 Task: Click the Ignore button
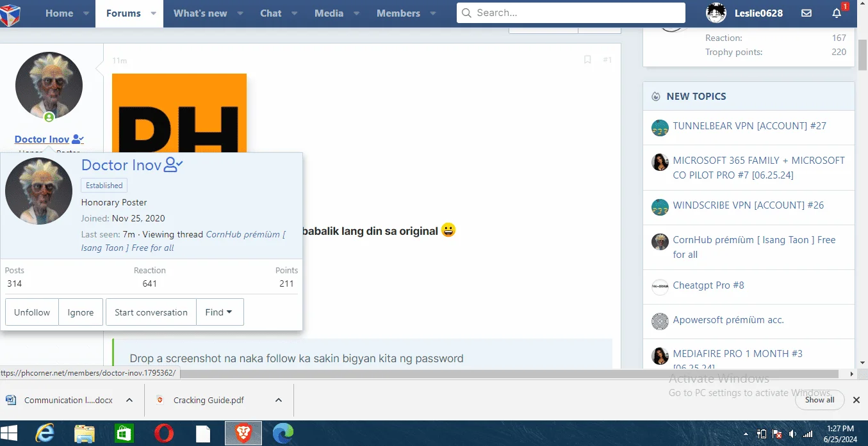point(81,312)
